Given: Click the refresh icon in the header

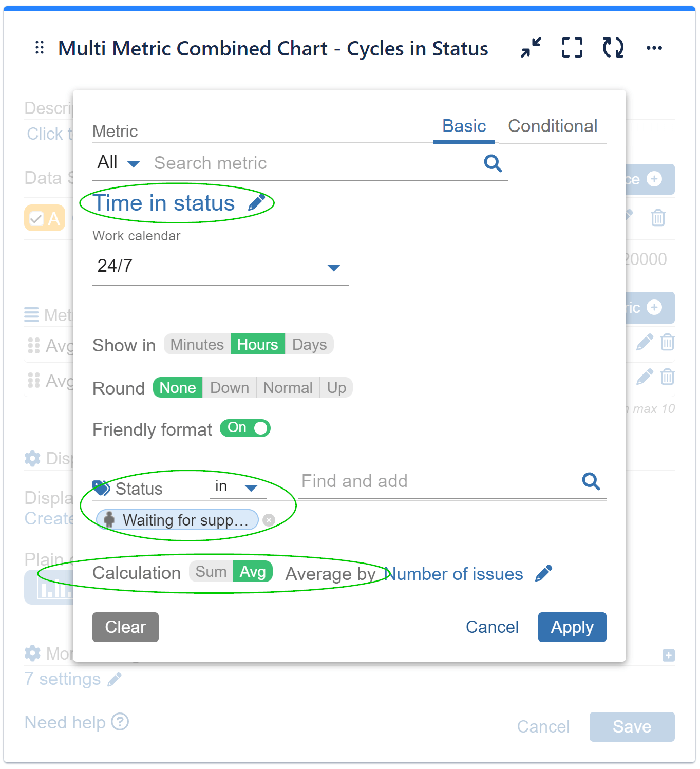Looking at the screenshot, I should (x=612, y=48).
